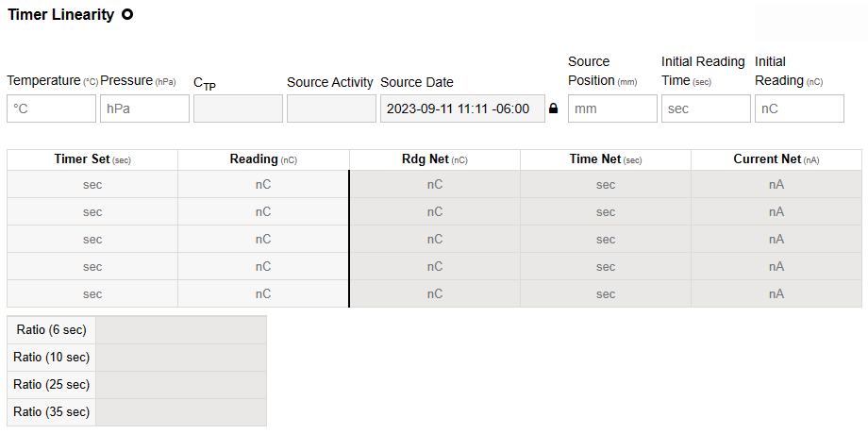Click the Temperature °C input field

coord(51,108)
